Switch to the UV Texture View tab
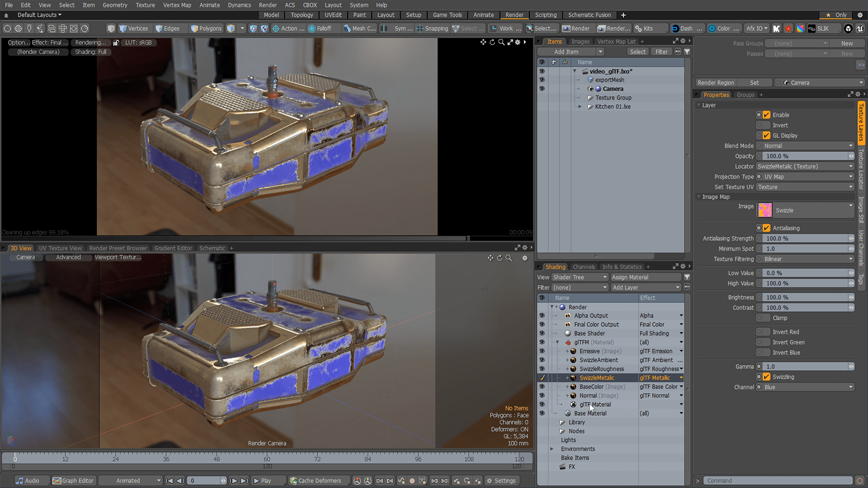The image size is (868, 488). point(60,248)
